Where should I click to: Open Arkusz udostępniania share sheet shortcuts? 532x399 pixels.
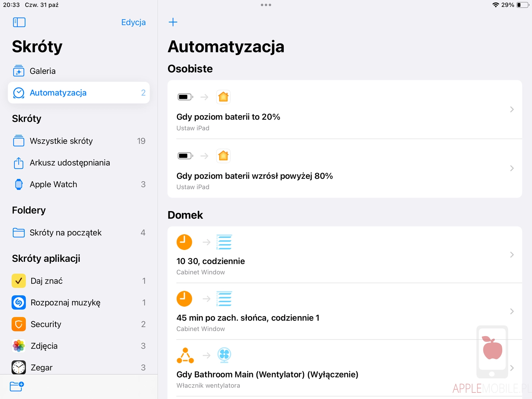[70, 163]
